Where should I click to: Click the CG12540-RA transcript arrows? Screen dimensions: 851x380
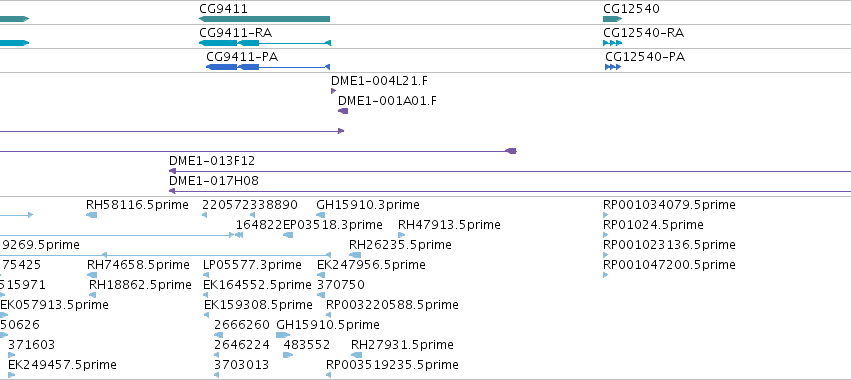coord(612,43)
